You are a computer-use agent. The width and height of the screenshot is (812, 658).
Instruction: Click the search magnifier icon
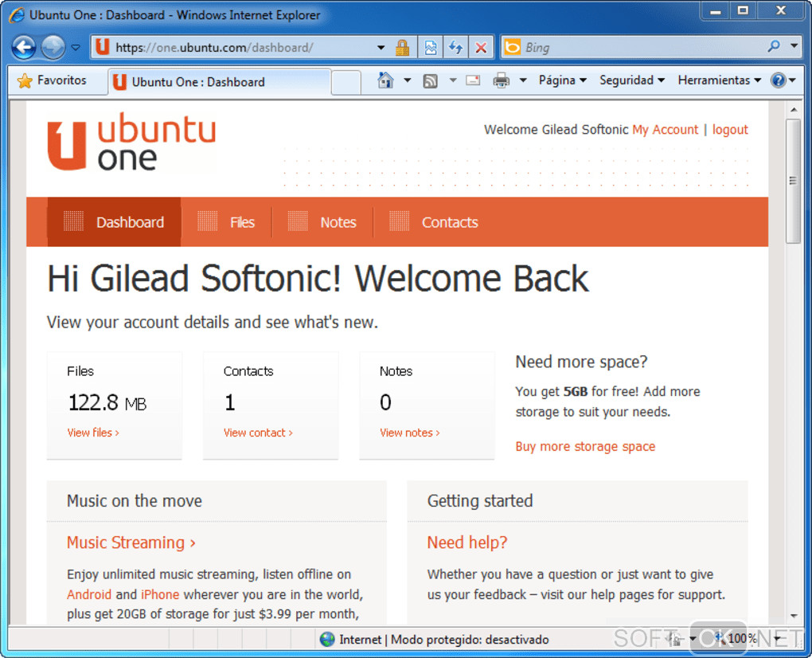coord(774,47)
